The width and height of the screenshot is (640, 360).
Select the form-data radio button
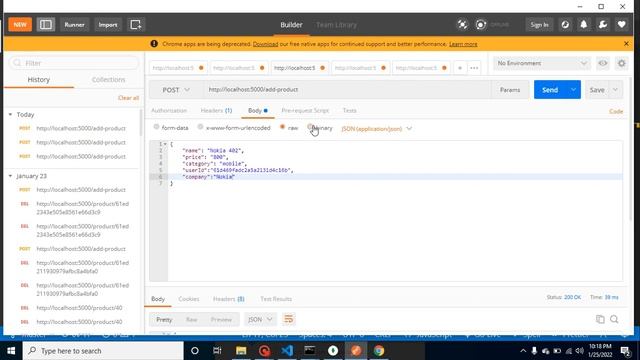(156, 127)
